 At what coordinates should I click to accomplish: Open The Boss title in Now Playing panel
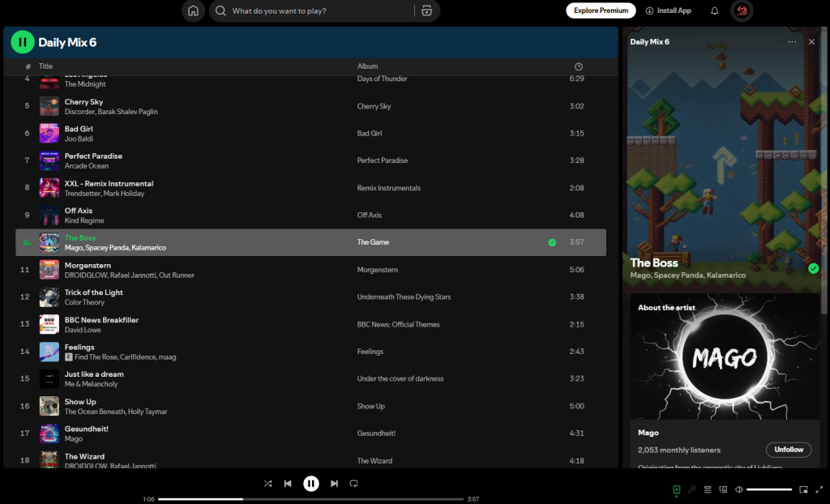(x=654, y=263)
